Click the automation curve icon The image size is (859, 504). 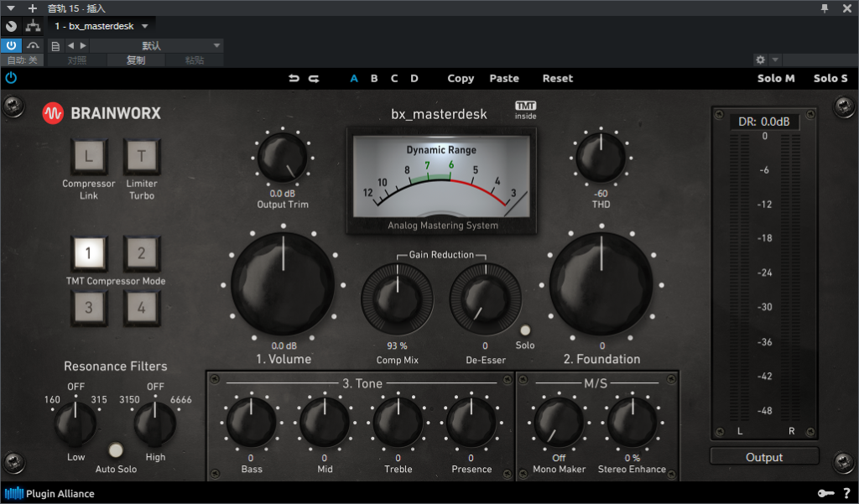33,45
